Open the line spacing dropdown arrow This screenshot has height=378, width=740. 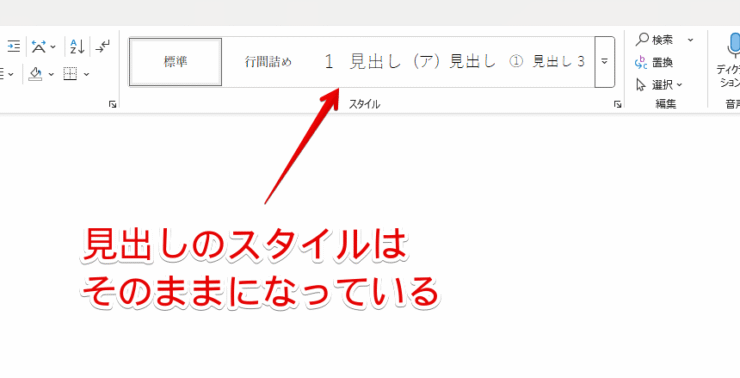(x=11, y=74)
